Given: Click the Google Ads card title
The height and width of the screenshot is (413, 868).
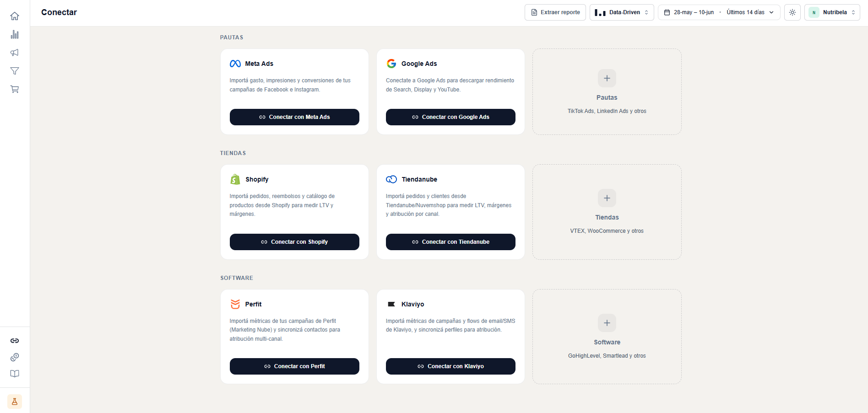Looking at the screenshot, I should pyautogui.click(x=419, y=64).
